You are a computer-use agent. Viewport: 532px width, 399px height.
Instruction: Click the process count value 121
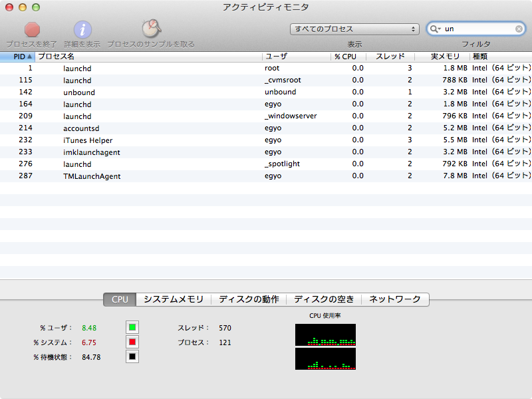pyautogui.click(x=225, y=342)
